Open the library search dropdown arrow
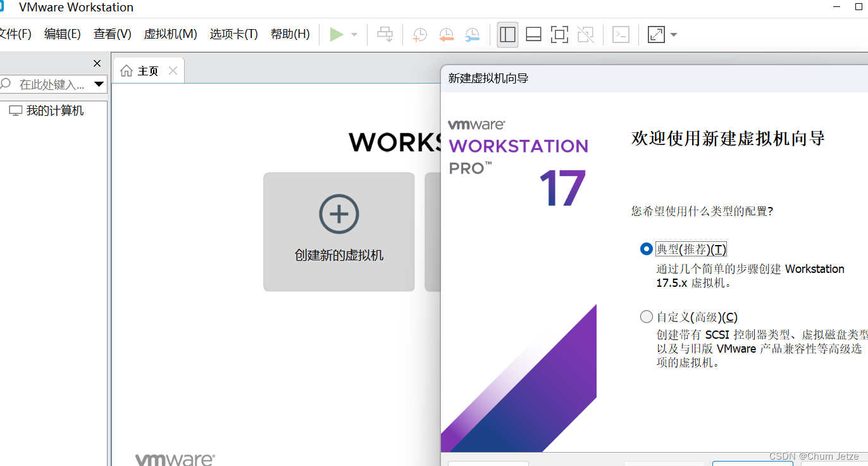The image size is (868, 466). [x=99, y=84]
